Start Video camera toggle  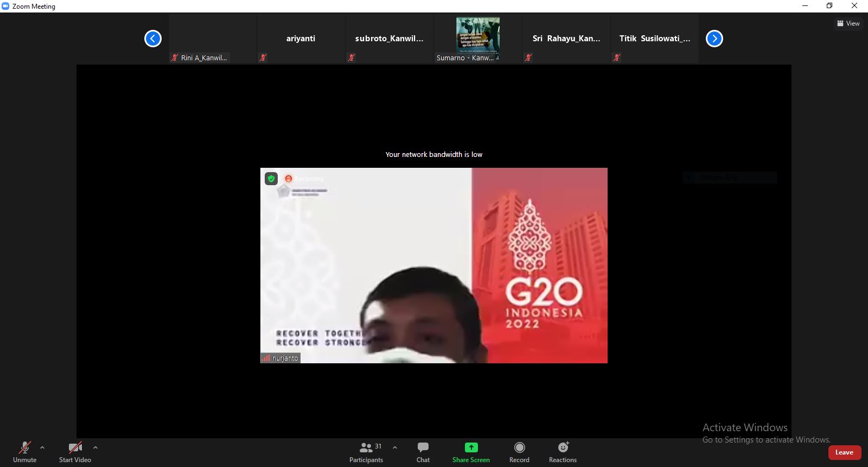(75, 452)
